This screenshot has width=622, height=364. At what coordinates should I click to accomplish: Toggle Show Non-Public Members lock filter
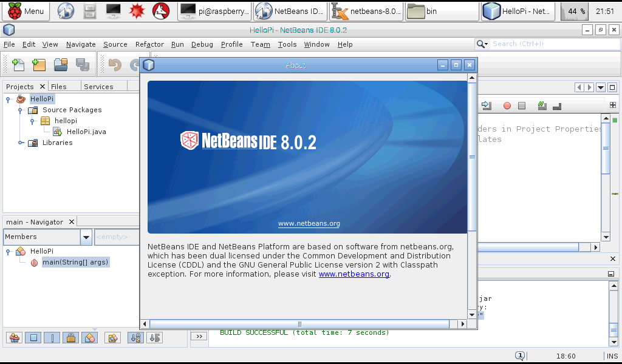[x=70, y=338]
